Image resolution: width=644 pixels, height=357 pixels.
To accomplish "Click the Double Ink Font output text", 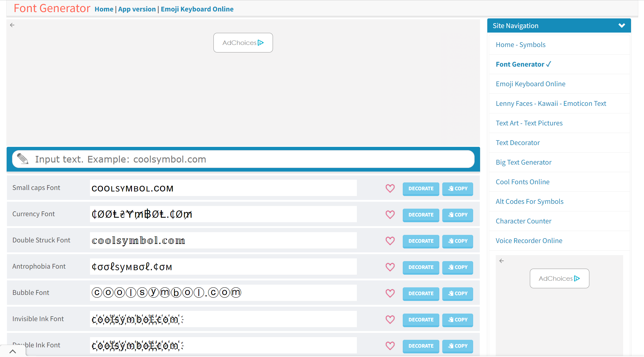I will (223, 346).
